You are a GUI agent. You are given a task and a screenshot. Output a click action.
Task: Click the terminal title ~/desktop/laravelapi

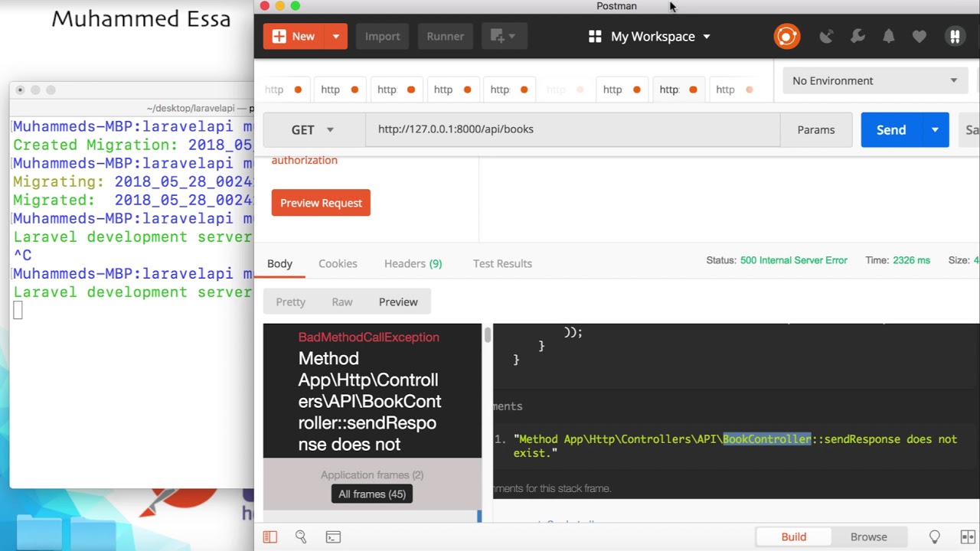191,109
